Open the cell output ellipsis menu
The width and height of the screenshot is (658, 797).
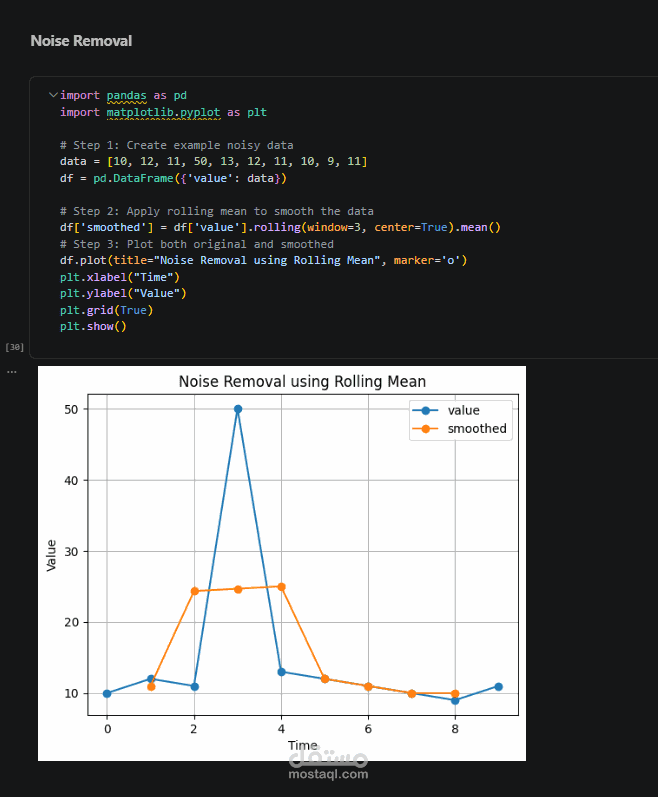point(12,372)
